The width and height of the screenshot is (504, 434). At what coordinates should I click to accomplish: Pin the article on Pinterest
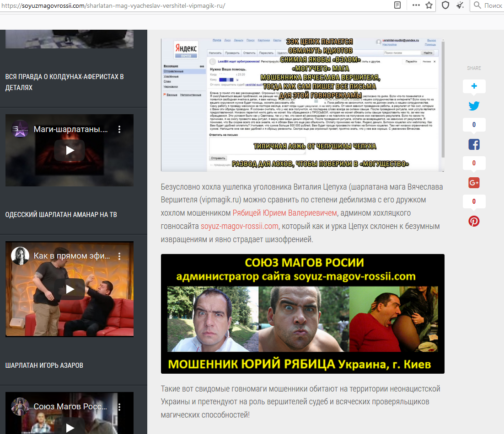(x=474, y=221)
